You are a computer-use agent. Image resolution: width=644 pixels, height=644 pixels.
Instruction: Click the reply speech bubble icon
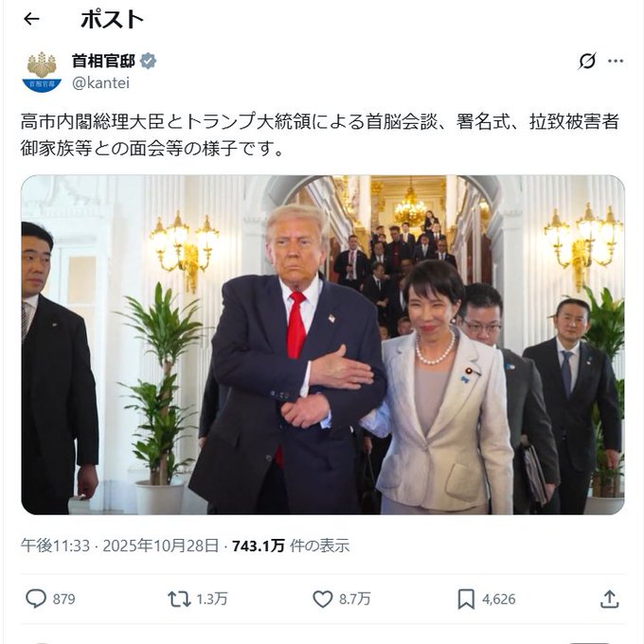coord(36,599)
